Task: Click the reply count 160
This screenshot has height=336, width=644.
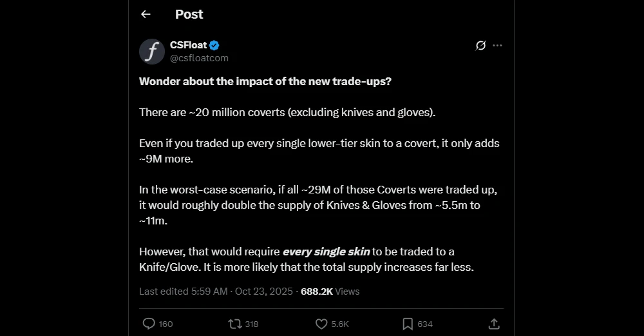Action: (x=166, y=324)
